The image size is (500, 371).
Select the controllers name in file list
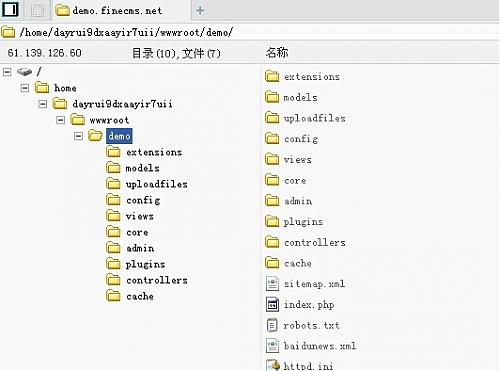click(315, 243)
